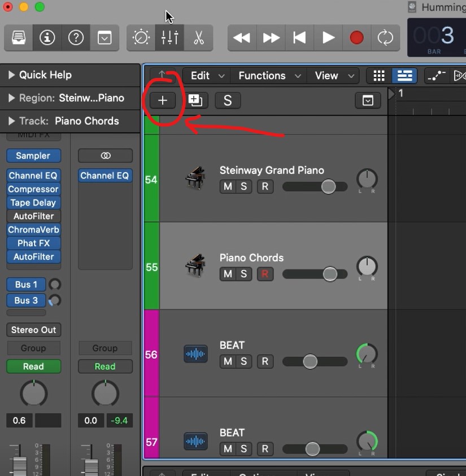Disable record arm on Piano Chords

264,274
